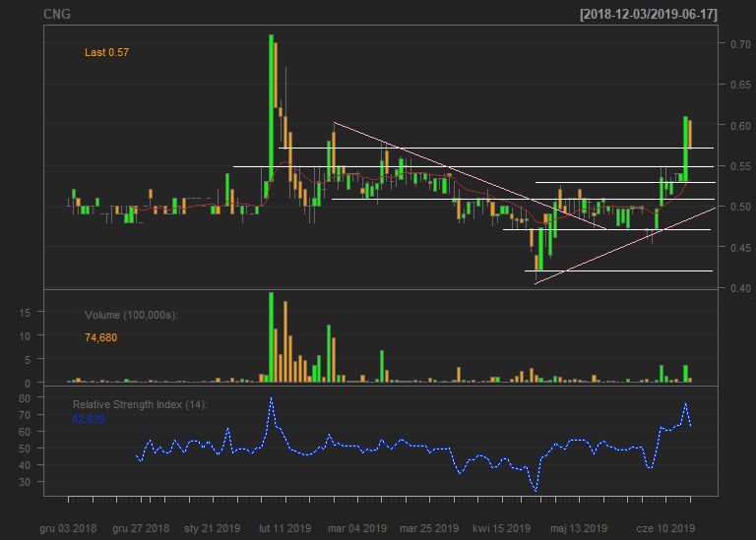Click the 0.70 price axis label
The image size is (756, 540).
click(x=740, y=44)
